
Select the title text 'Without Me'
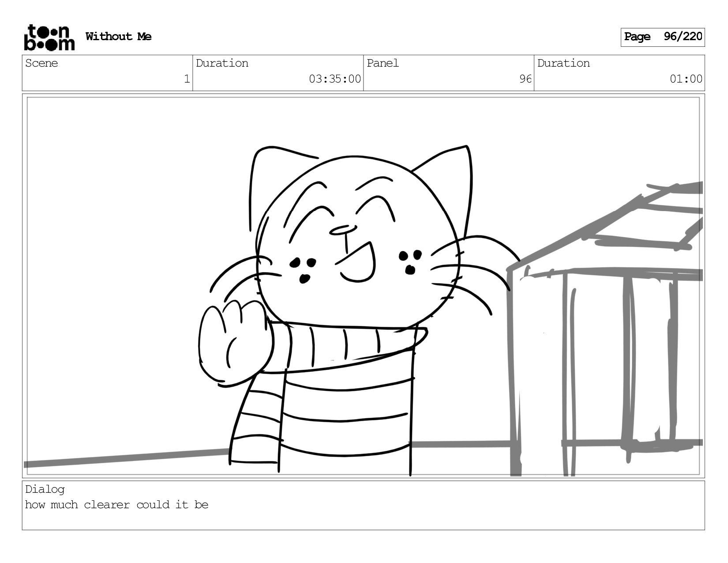[118, 37]
